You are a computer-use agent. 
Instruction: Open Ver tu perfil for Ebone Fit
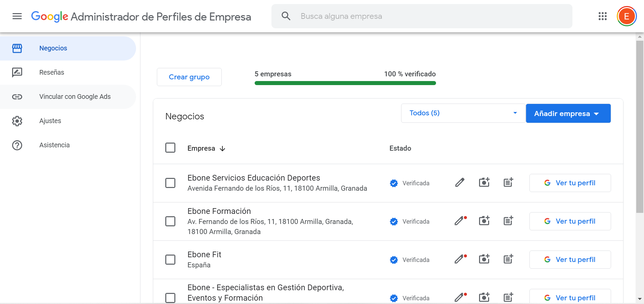(x=570, y=259)
